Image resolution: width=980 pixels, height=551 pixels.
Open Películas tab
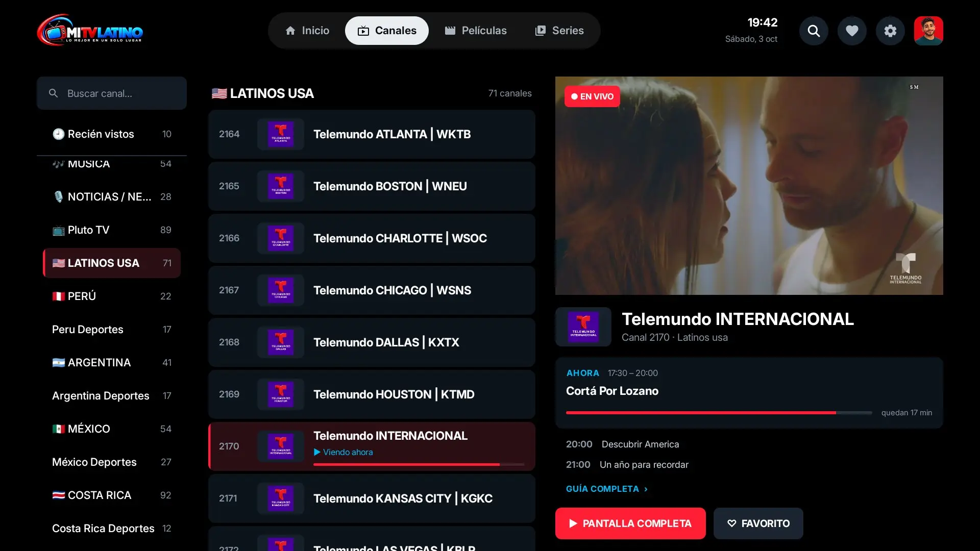point(476,31)
